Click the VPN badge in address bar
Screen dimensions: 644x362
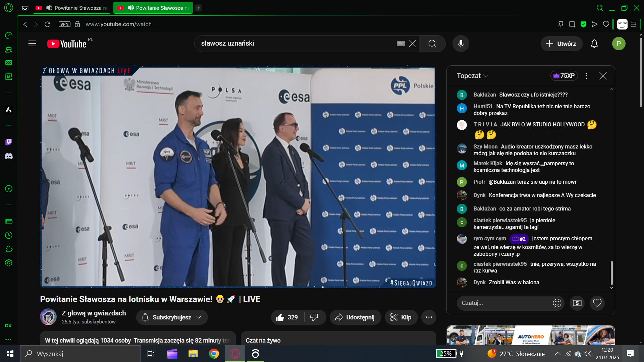tap(64, 24)
